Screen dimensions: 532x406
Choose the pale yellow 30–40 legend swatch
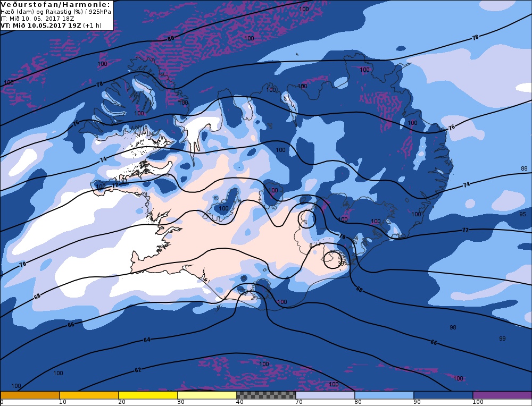pyautogui.click(x=207, y=395)
